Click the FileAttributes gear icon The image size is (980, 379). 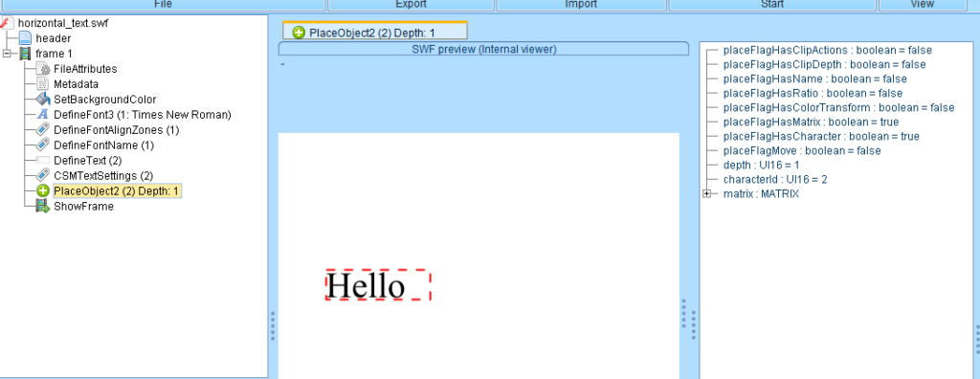point(42,69)
